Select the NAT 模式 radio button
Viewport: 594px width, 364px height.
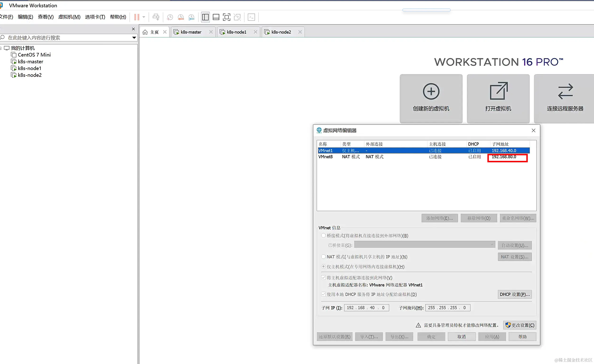pos(323,257)
